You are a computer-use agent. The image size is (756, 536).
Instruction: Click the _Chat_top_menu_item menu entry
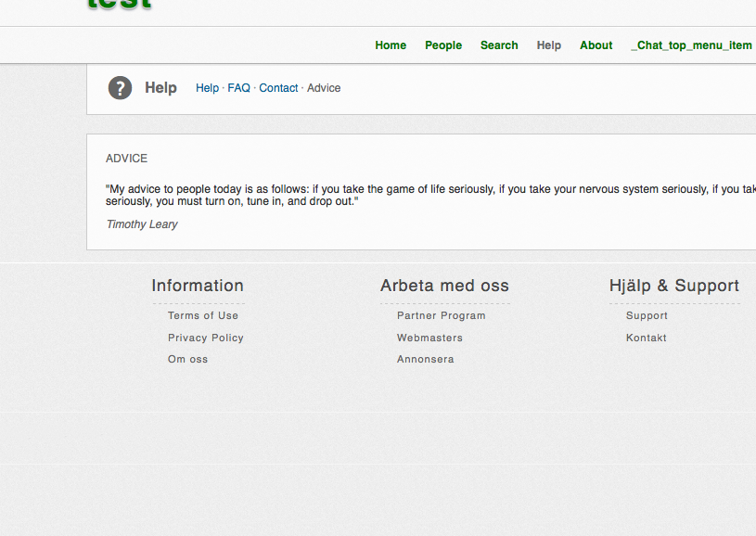coord(691,45)
